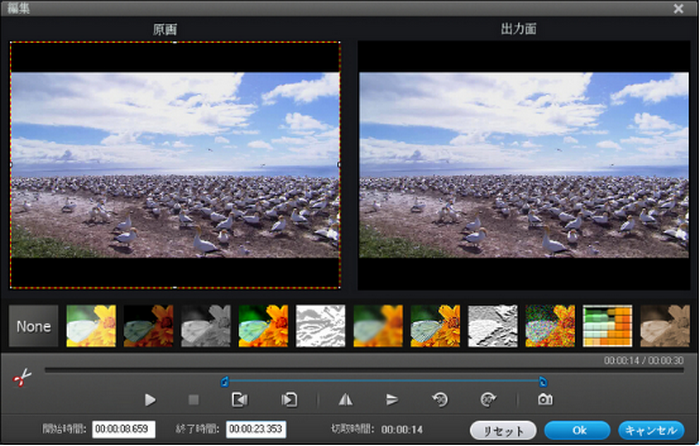The width and height of the screenshot is (700, 446).
Task: Confirm edits with the Ok button
Action: point(577,430)
